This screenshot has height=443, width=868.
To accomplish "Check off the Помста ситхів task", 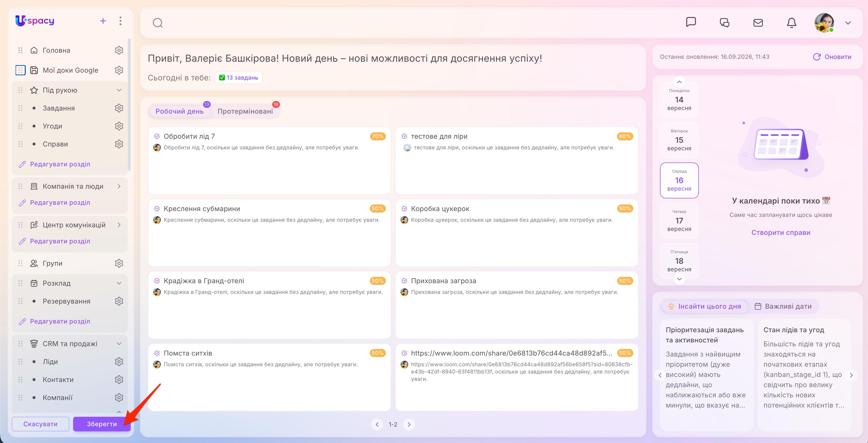I will pyautogui.click(x=157, y=353).
